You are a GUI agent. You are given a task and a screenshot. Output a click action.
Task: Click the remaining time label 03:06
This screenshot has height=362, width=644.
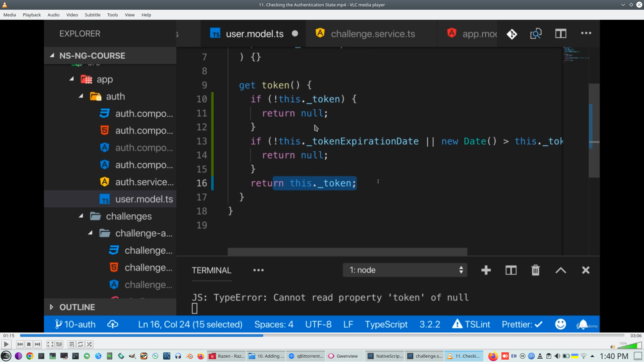pyautogui.click(x=636, y=336)
